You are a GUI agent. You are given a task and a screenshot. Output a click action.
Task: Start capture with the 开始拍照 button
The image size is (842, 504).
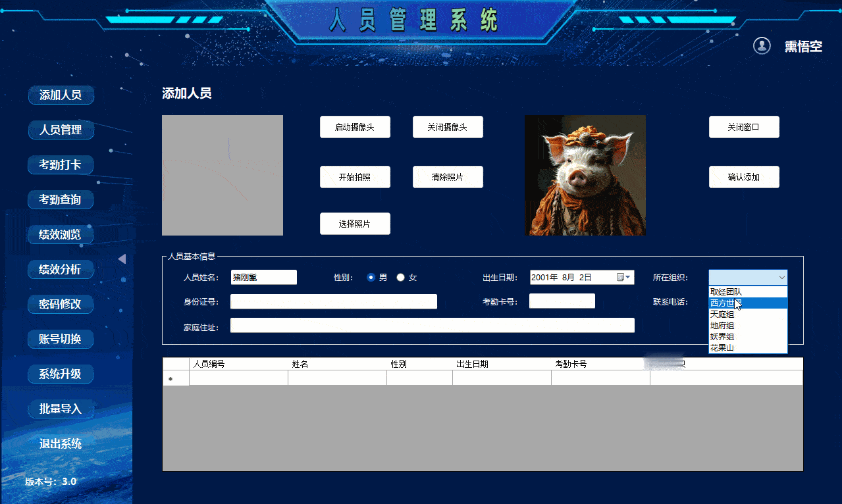coord(355,177)
